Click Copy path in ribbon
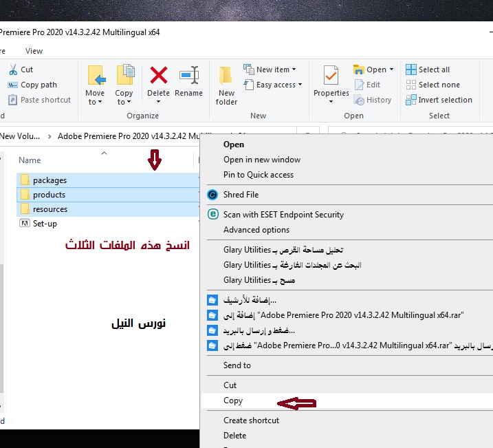 click(39, 85)
